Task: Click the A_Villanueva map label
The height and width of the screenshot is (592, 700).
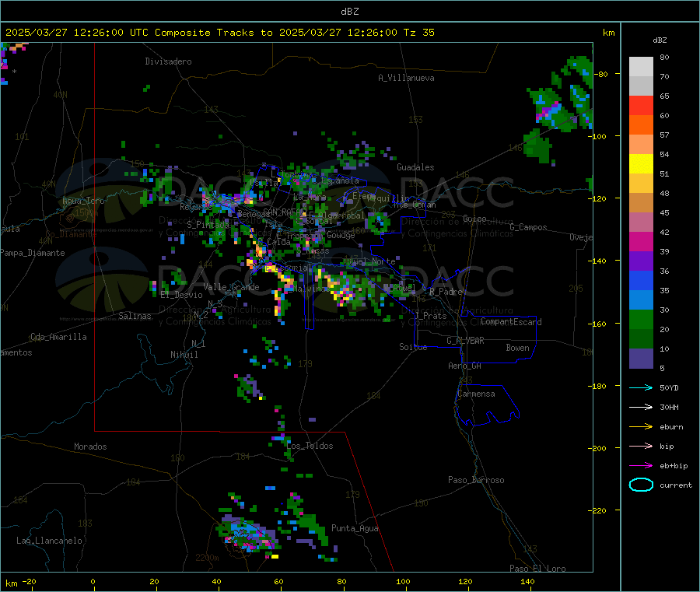Action: 406,78
